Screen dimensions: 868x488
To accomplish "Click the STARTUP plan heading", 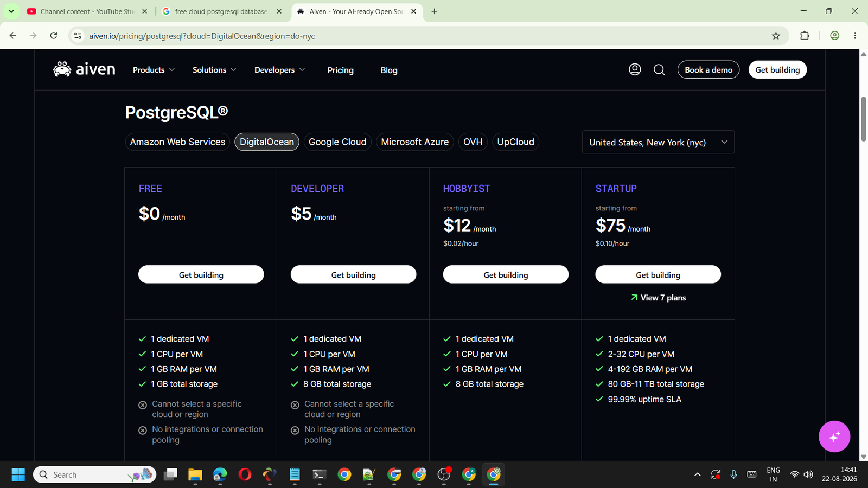I will tap(616, 189).
